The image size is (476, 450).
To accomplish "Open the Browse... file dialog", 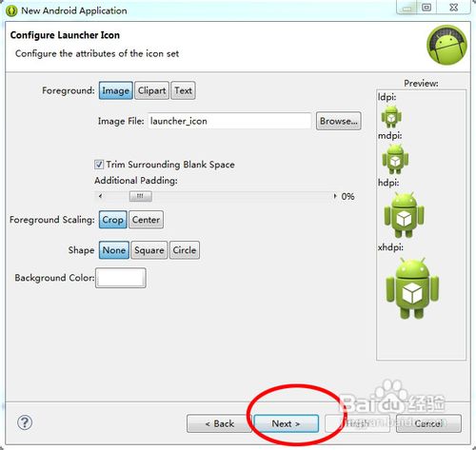I will [x=339, y=121].
